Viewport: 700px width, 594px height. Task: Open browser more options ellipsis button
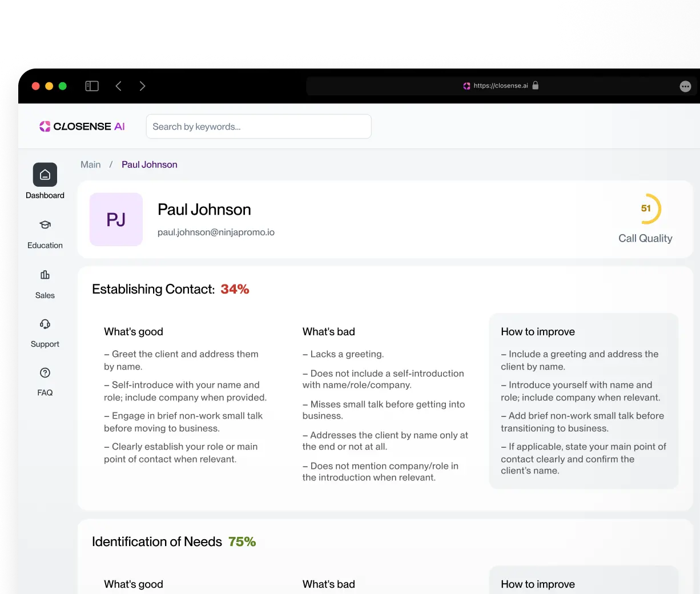click(685, 86)
